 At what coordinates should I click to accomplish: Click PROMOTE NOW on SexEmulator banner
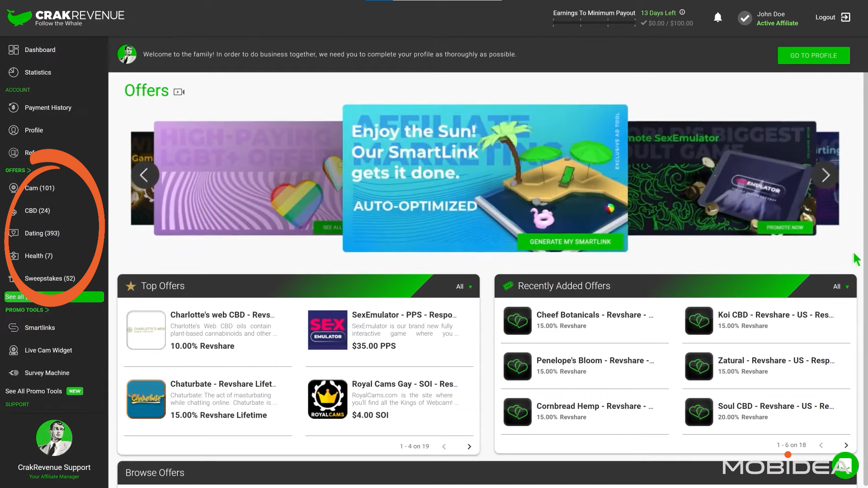pos(785,227)
